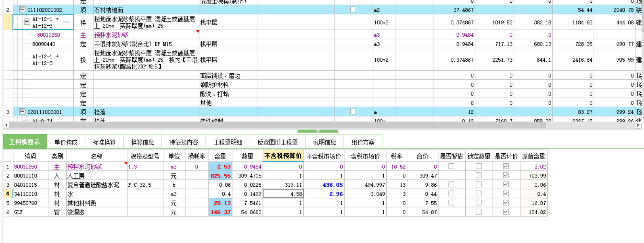
Task: Open the 特征及内容 tab
Action: [184, 142]
